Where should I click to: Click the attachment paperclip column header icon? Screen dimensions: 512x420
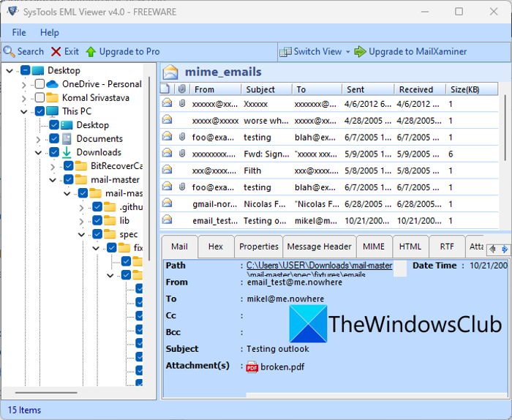click(182, 89)
